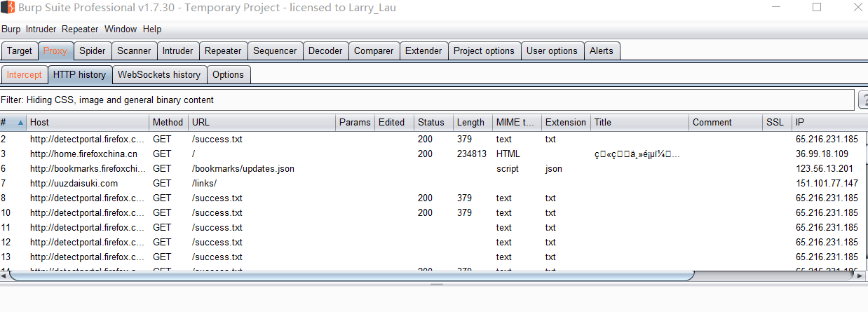Click the 234813 length value
The width and height of the screenshot is (868, 312).
[x=472, y=154]
